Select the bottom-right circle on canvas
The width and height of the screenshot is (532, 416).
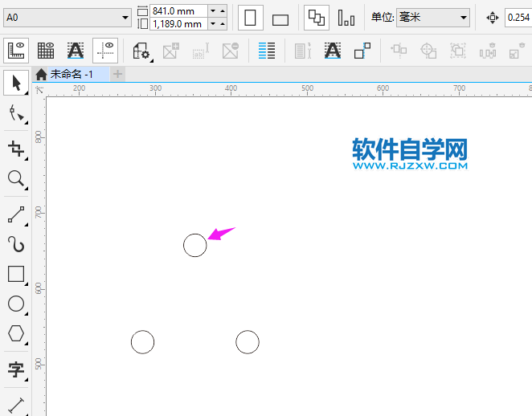[x=248, y=342]
